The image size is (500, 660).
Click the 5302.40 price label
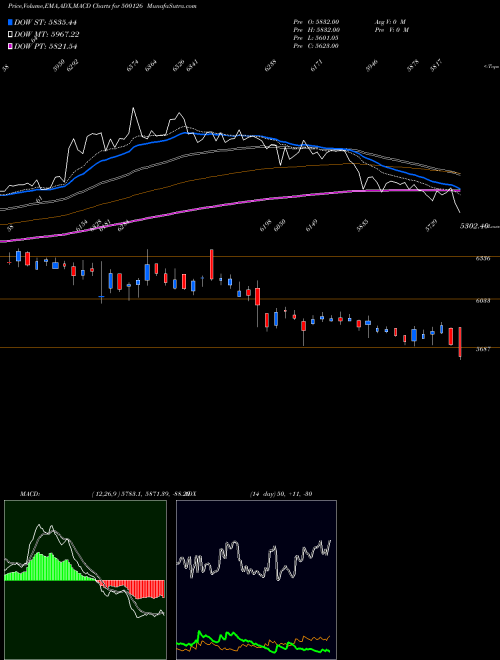point(473,226)
